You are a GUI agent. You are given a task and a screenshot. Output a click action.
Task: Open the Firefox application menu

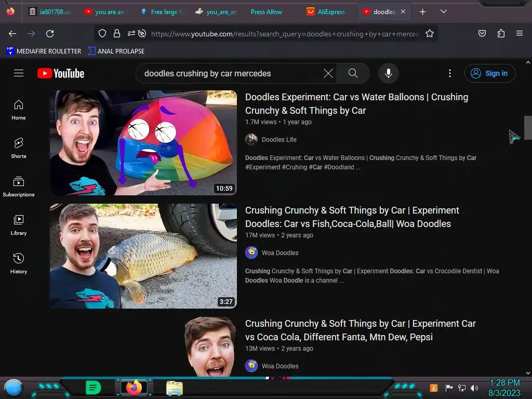[520, 34]
